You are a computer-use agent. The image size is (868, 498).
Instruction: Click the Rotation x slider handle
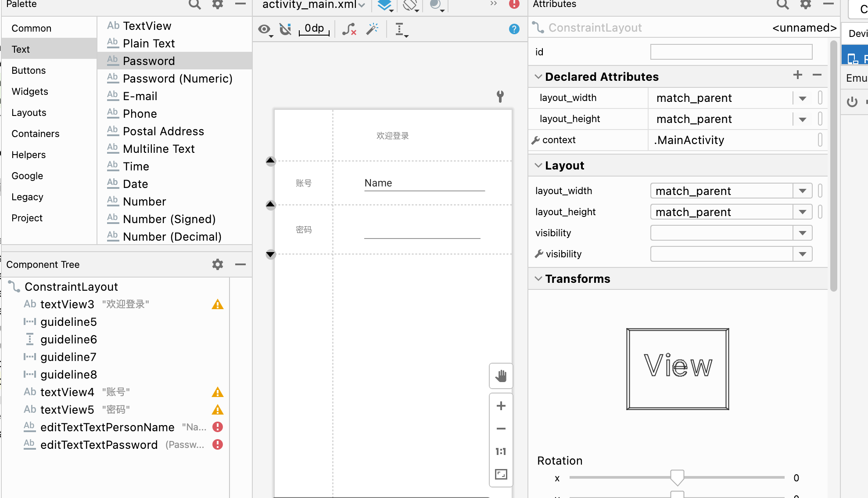click(x=677, y=477)
